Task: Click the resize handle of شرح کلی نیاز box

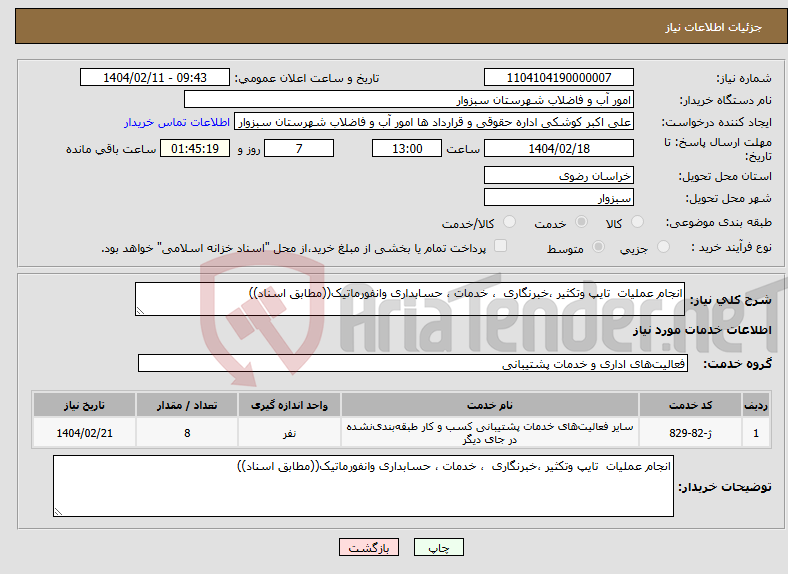Action: point(140,311)
